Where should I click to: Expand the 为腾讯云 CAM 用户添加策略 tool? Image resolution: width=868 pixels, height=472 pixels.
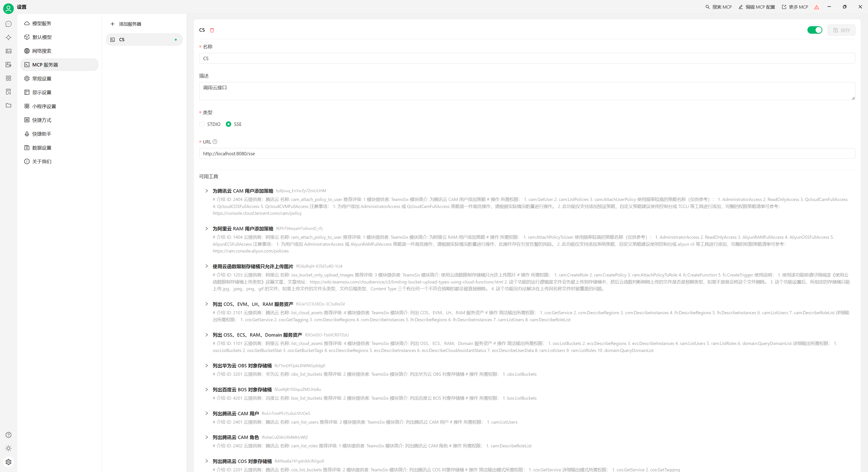pyautogui.click(x=207, y=191)
